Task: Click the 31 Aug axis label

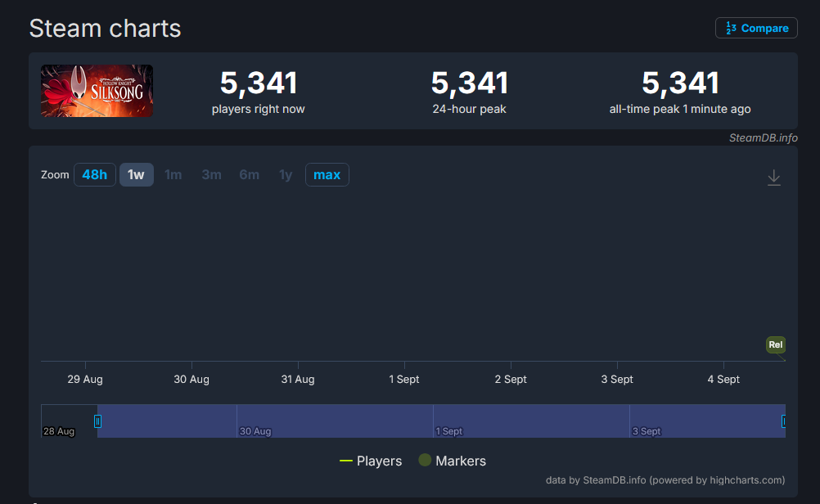Action: point(298,379)
